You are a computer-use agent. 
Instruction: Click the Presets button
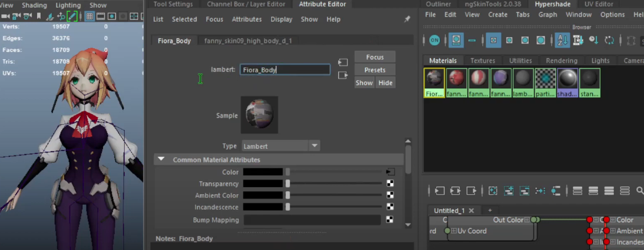click(375, 70)
